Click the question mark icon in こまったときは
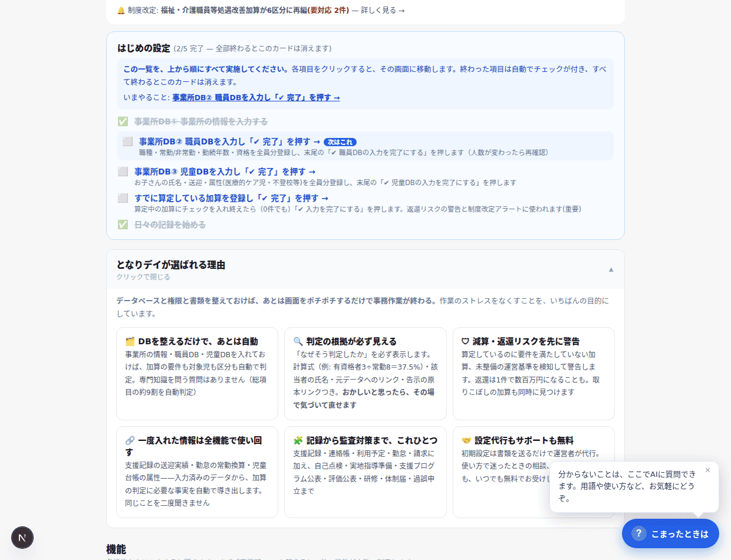Image resolution: width=731 pixels, height=560 pixels. coord(638,533)
